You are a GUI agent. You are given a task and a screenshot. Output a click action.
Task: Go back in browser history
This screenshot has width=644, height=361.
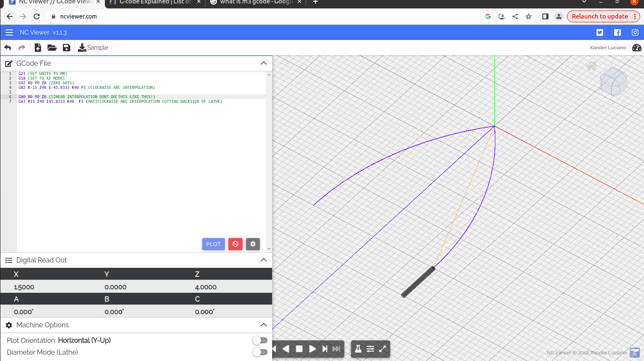(x=10, y=16)
